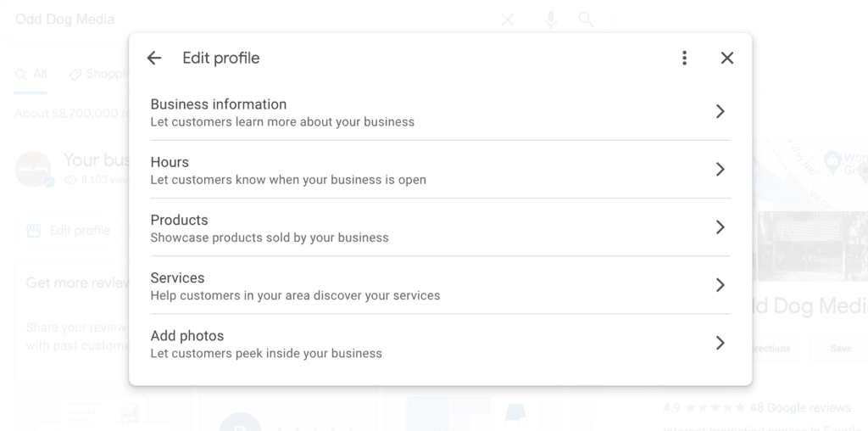Open the 48 Google reviews link
Screen dimensions: 868x431
(x=800, y=408)
